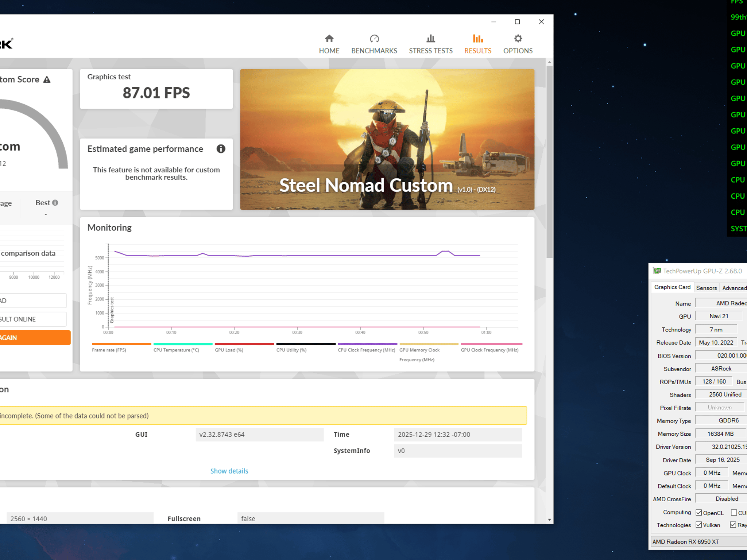
Task: Click the orange run AGAIN button
Action: coord(35,338)
